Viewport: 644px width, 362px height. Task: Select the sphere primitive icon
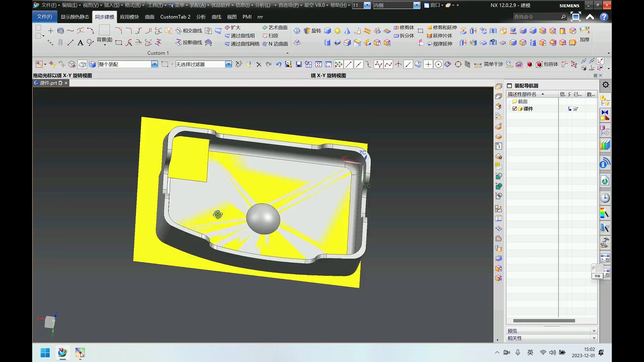tap(337, 31)
